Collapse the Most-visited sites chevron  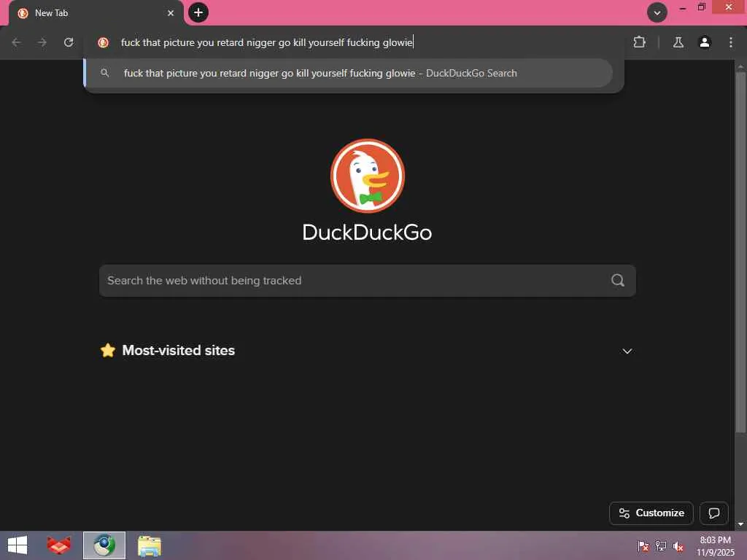(x=627, y=351)
